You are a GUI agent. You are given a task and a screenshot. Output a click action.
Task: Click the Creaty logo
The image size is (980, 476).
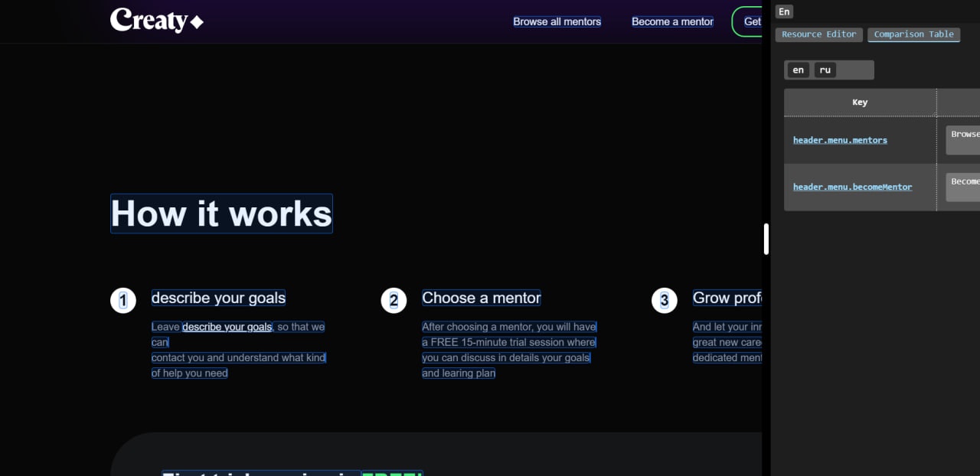point(157,21)
